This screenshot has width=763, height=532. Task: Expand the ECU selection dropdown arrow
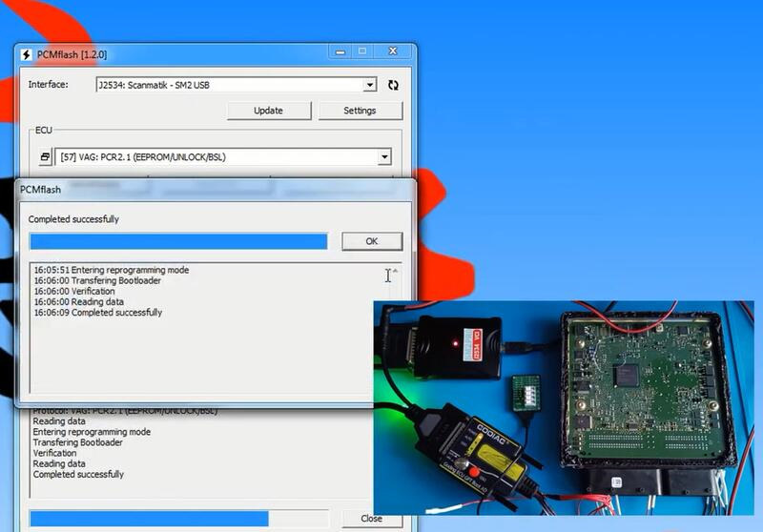pos(383,157)
